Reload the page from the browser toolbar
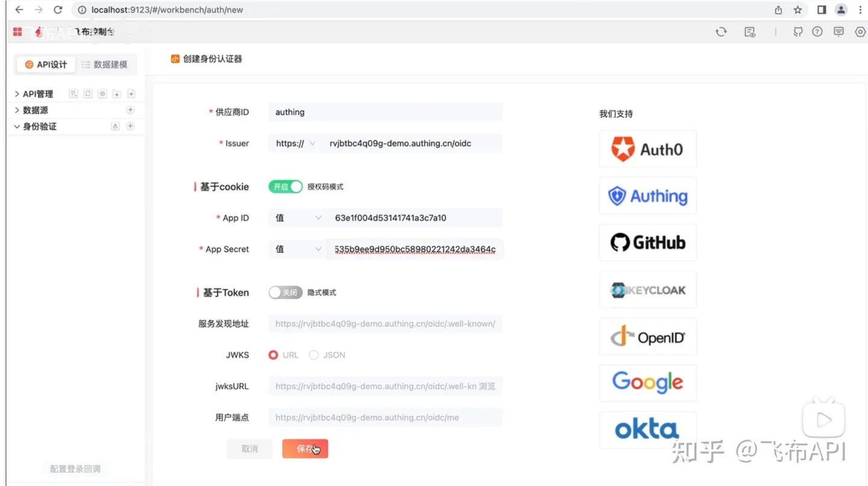The image size is (868, 486). tap(58, 10)
